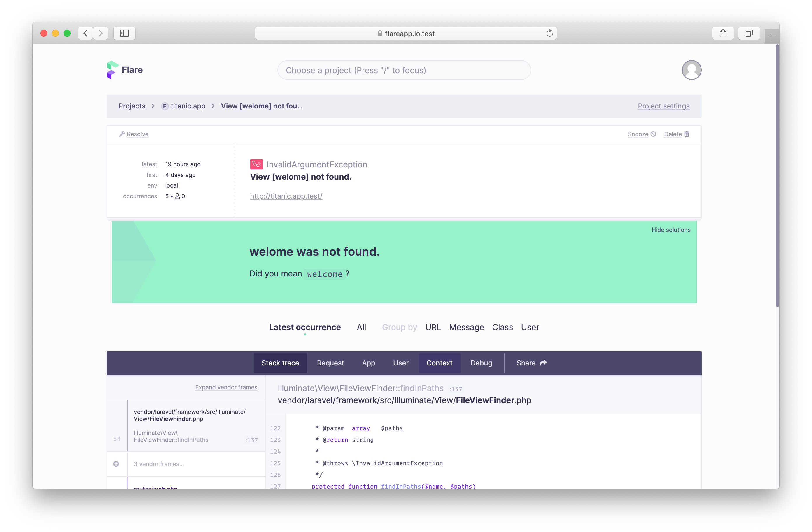Switch to the Stack trace tab
This screenshot has height=532, width=812.
coord(280,363)
